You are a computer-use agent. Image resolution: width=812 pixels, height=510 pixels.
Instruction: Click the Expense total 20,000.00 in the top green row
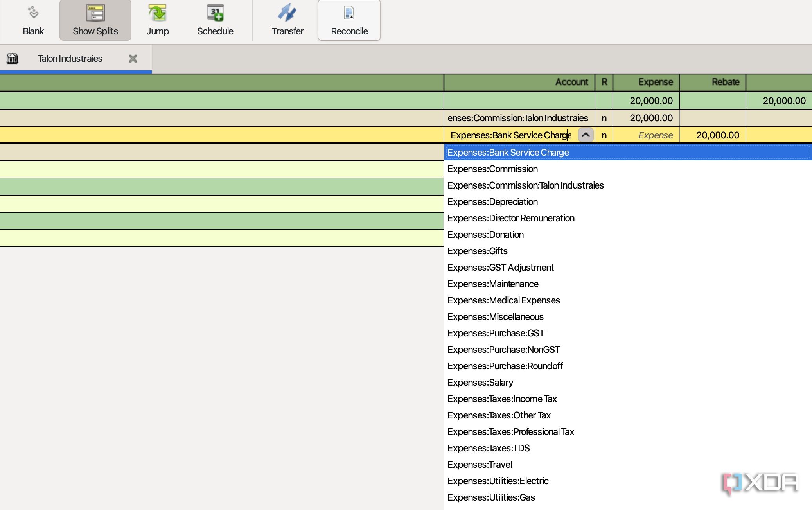(x=646, y=101)
